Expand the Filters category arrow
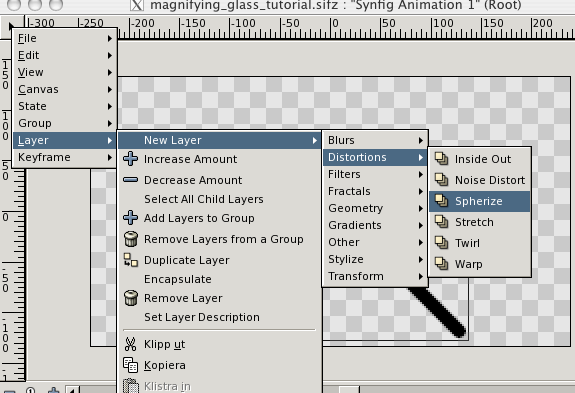Viewport: 575px width, 393px height. point(421,174)
